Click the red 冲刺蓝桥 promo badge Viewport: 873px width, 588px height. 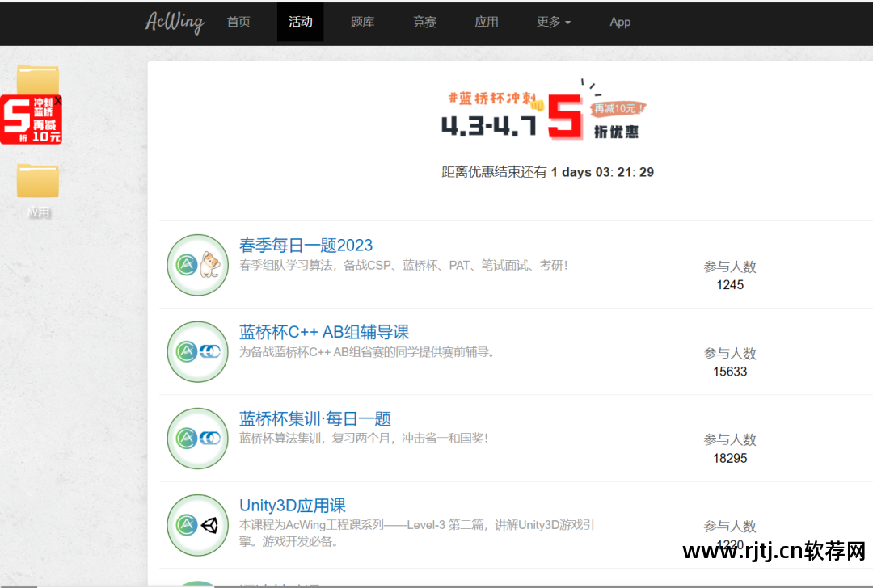[31, 120]
